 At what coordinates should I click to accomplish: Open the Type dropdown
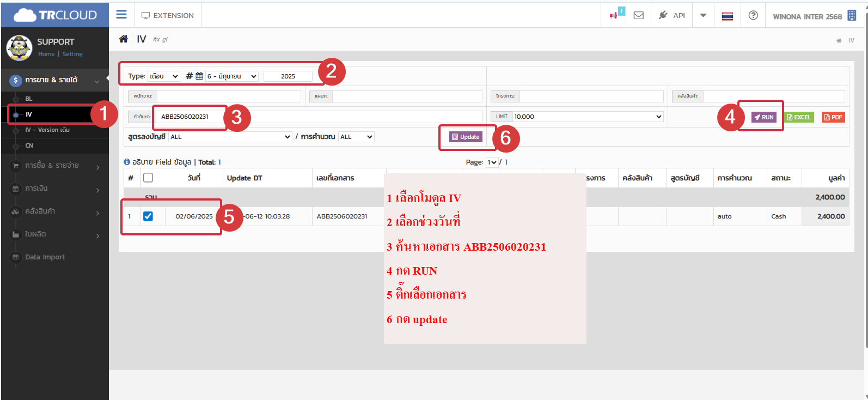(164, 76)
